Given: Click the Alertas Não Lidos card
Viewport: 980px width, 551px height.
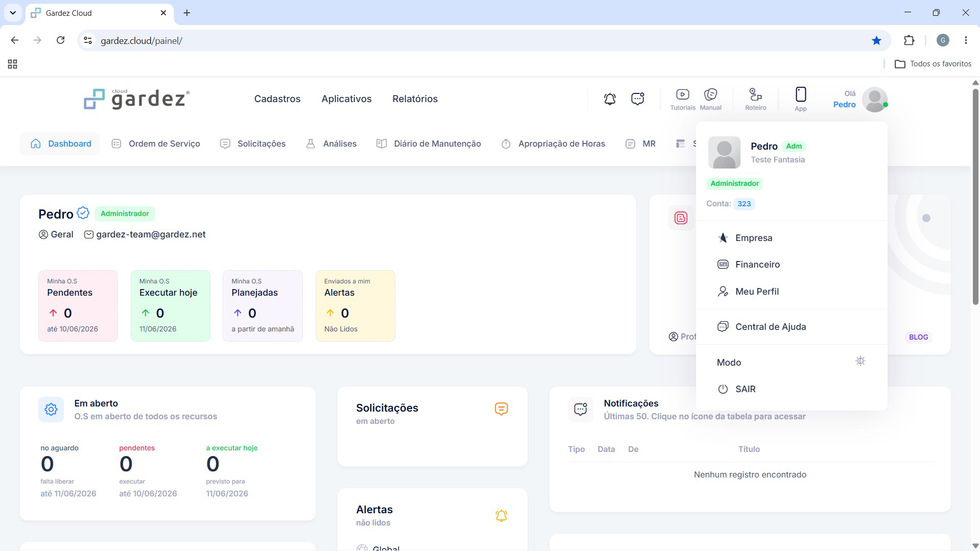Looking at the screenshot, I should coord(355,305).
